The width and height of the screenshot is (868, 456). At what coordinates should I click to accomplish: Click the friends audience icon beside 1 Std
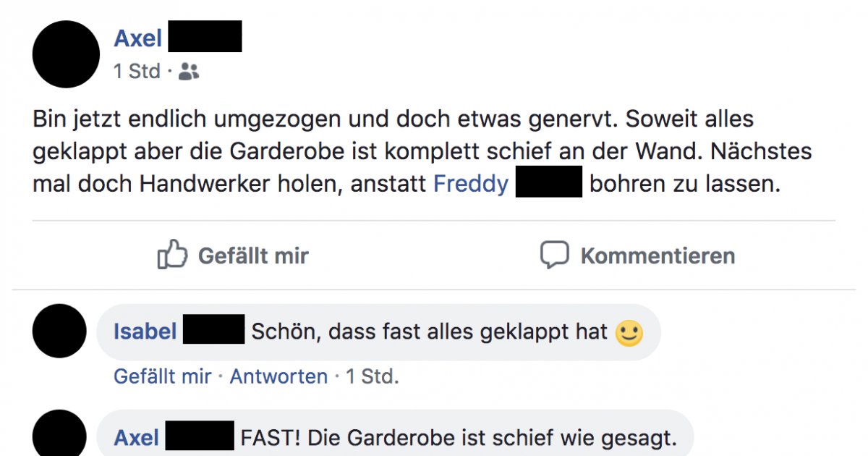188,71
